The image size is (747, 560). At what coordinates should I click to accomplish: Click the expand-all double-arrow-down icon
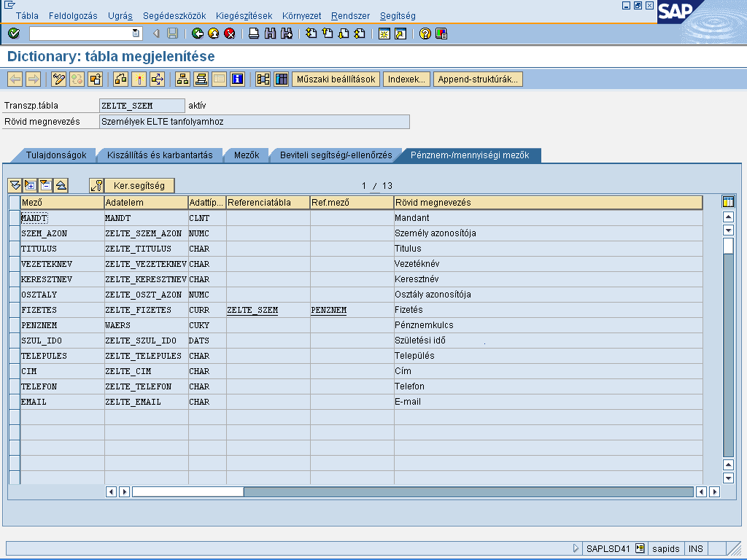click(15, 185)
